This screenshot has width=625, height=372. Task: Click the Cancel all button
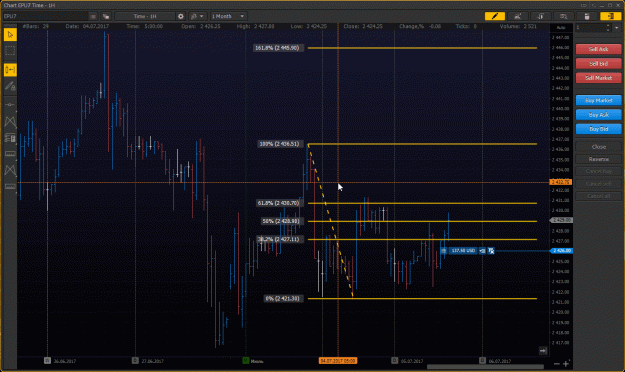click(598, 196)
